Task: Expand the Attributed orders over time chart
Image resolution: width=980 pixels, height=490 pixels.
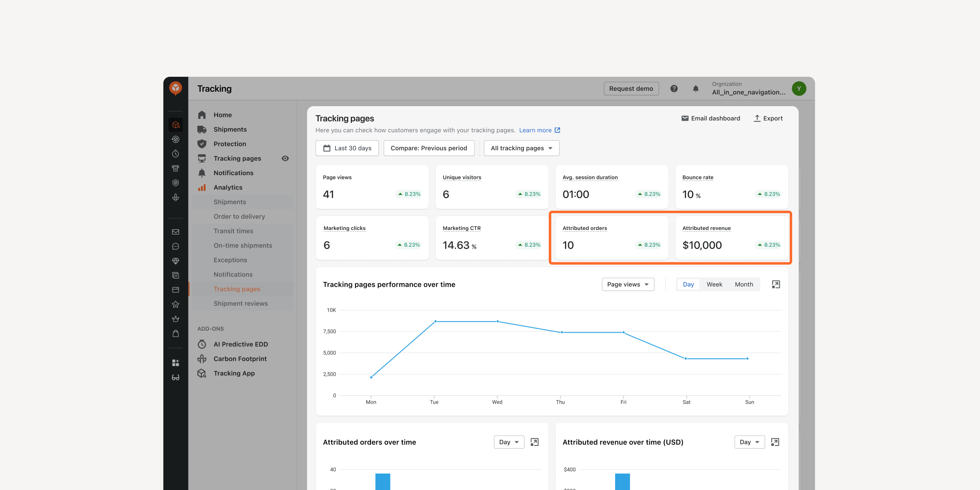Action: point(534,442)
